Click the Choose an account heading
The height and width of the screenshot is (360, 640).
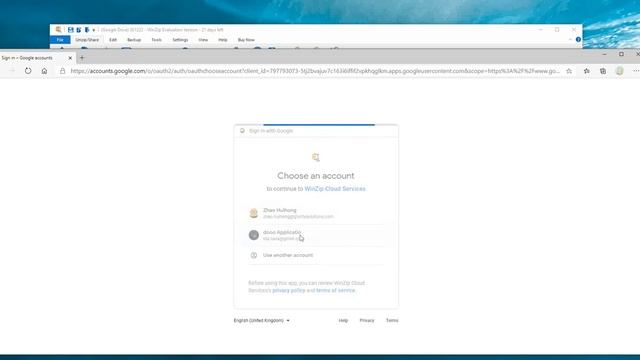[x=316, y=176]
